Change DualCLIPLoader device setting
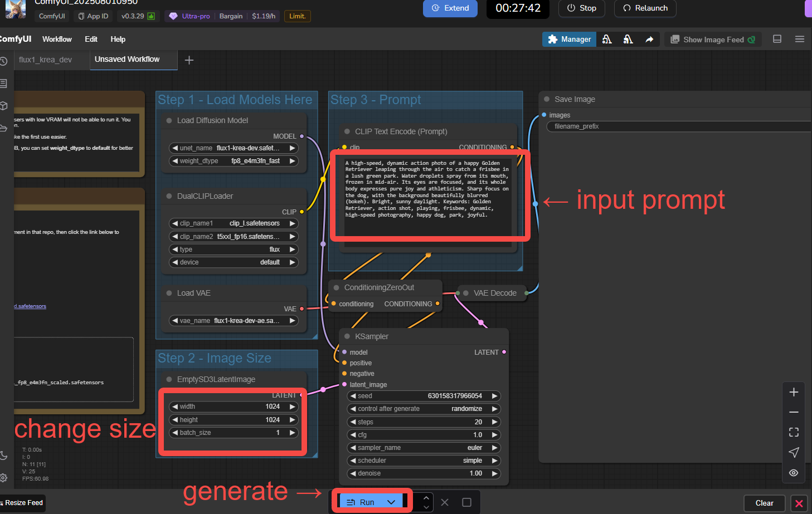The height and width of the screenshot is (514, 812). (234, 262)
